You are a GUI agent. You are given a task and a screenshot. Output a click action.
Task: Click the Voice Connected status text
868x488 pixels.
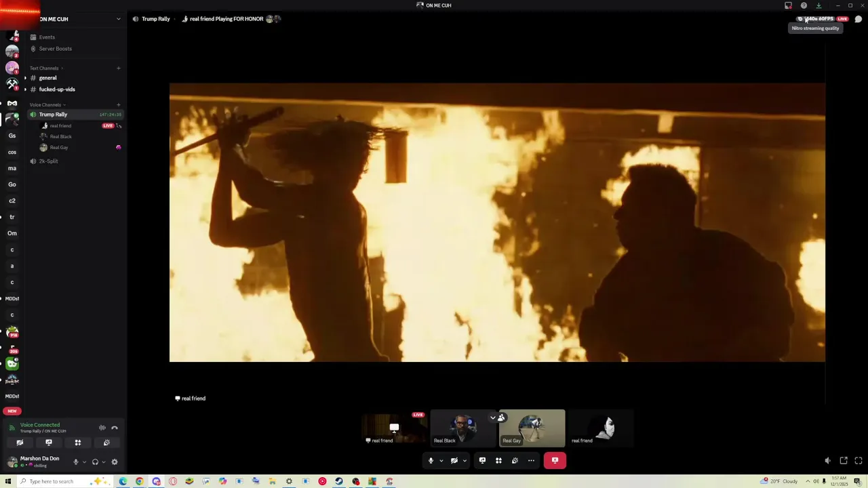click(40, 425)
